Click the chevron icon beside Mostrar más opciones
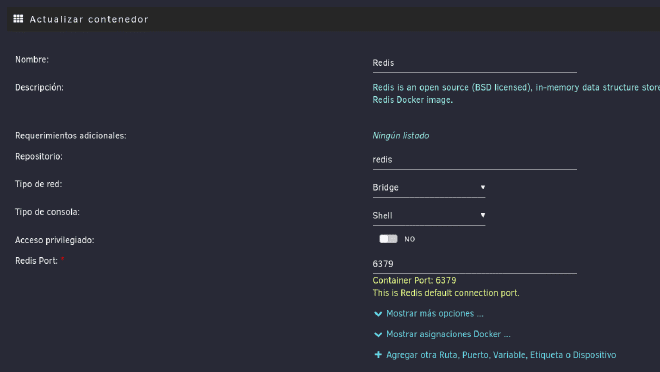 pyautogui.click(x=378, y=314)
